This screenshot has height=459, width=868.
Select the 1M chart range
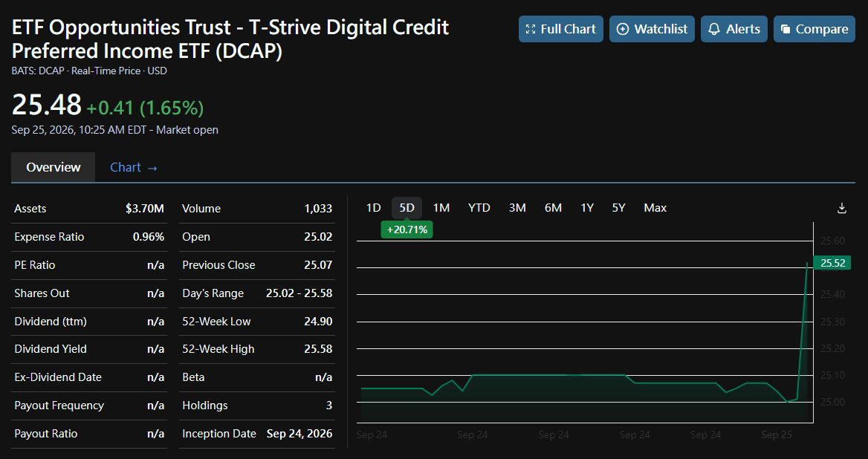(x=441, y=207)
